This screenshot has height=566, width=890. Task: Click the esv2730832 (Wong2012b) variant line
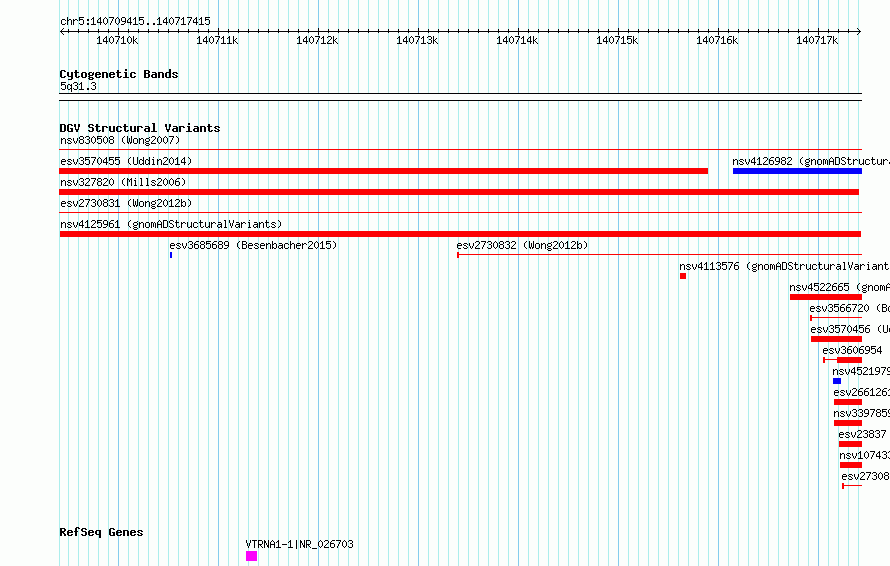click(x=660, y=255)
